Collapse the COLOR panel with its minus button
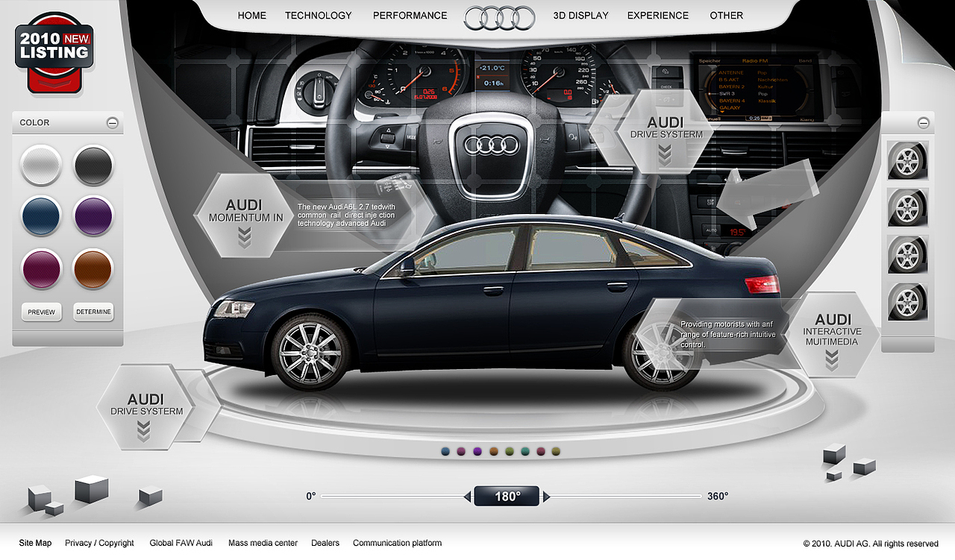955x560 pixels. tap(113, 123)
